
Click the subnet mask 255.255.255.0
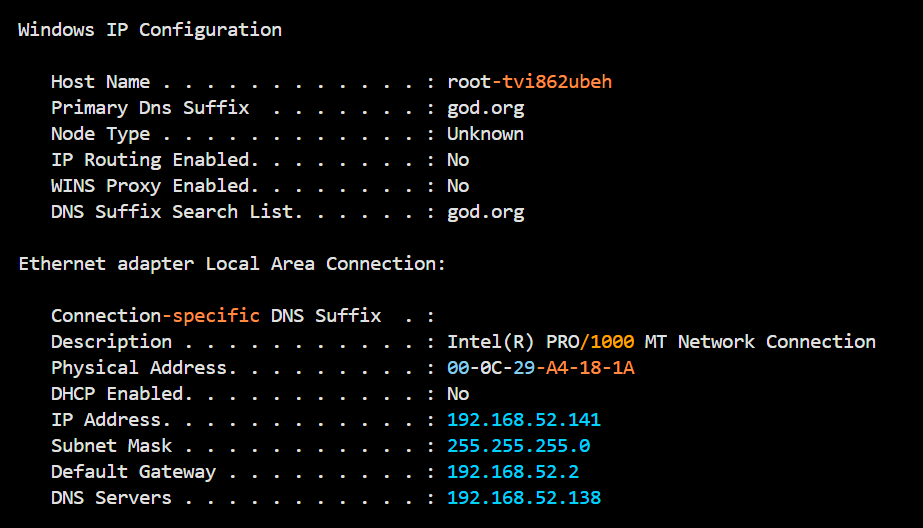tap(518, 446)
